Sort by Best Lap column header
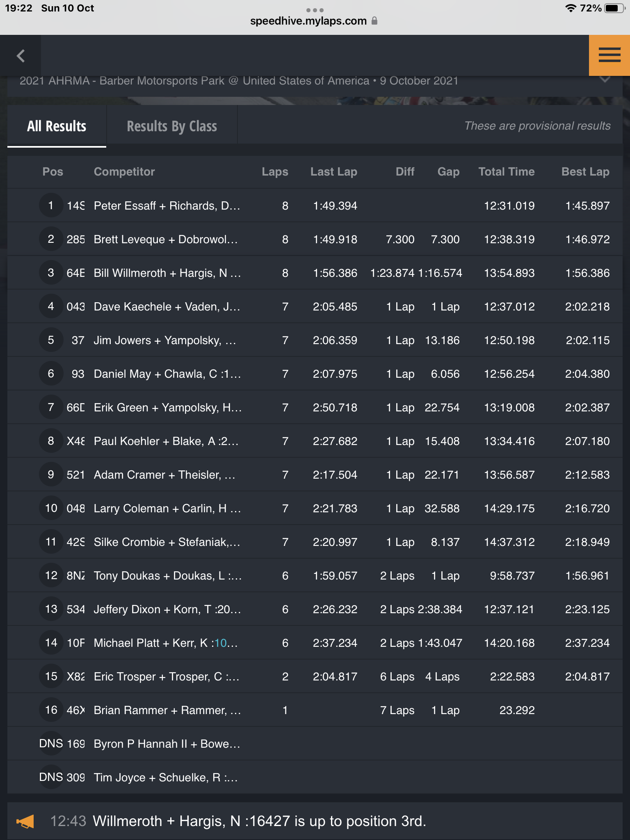 point(585,171)
